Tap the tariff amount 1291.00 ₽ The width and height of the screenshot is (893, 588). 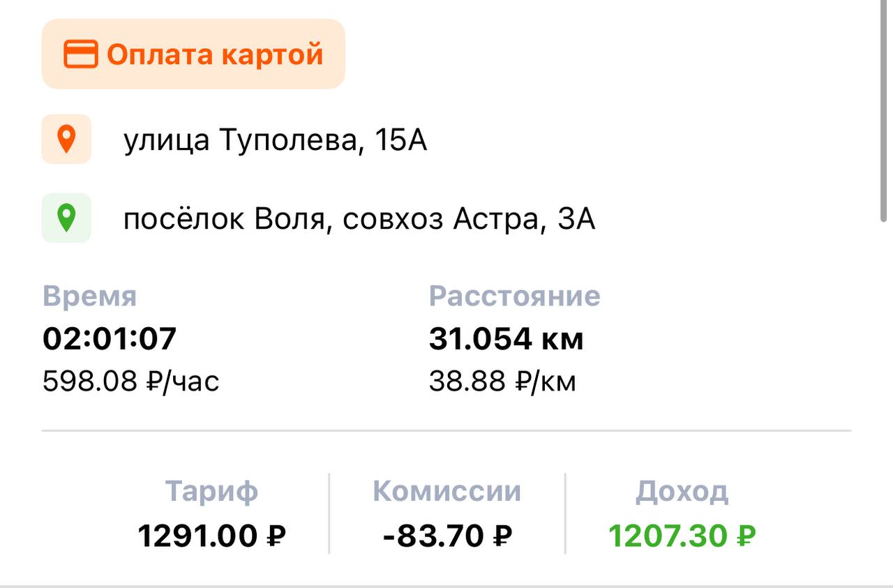(x=211, y=536)
